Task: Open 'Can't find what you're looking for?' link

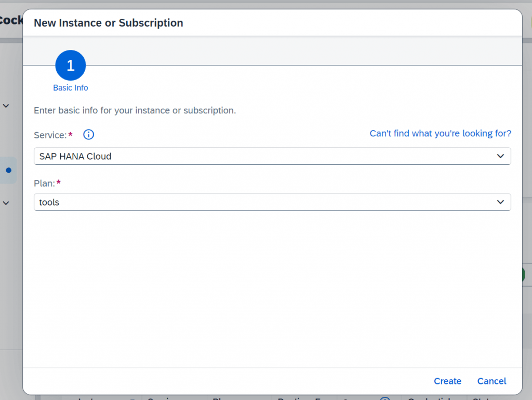Action: tap(441, 134)
